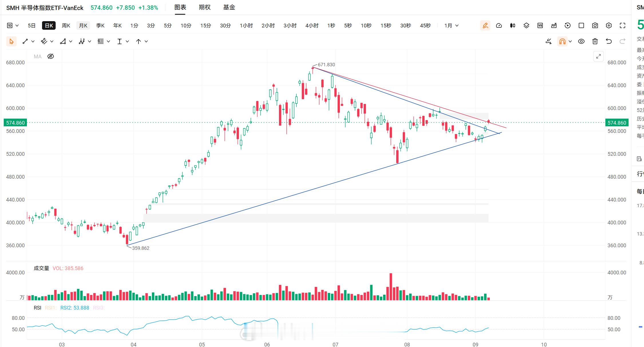Click the undo arrow icon
The height and width of the screenshot is (347, 644).
(x=609, y=41)
